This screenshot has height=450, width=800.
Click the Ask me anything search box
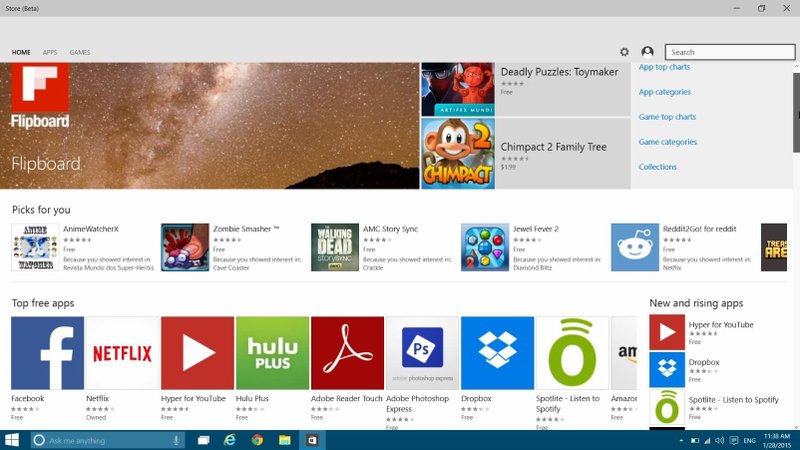[107, 440]
